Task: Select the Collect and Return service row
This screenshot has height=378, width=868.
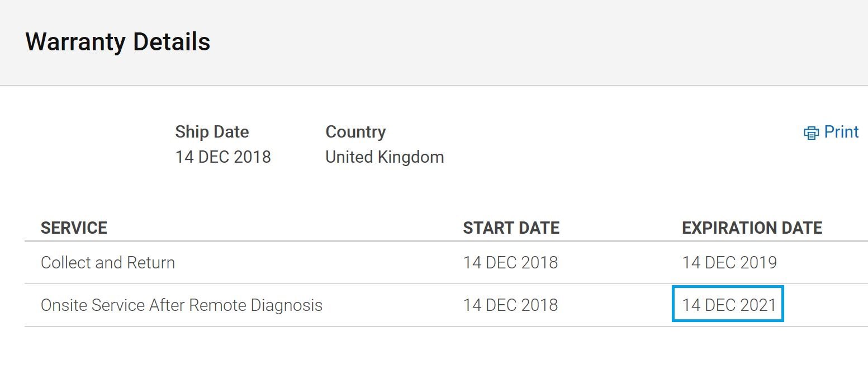Action: (x=446, y=263)
